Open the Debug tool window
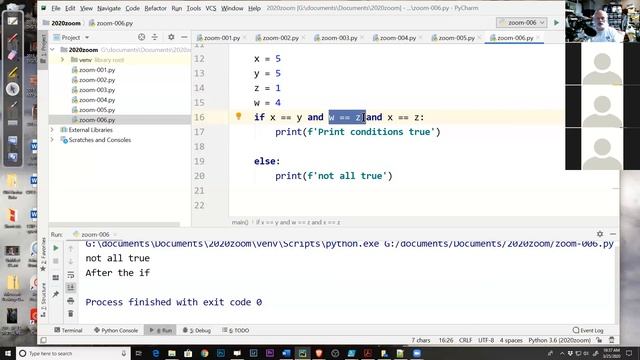The image size is (640, 360). [197, 330]
